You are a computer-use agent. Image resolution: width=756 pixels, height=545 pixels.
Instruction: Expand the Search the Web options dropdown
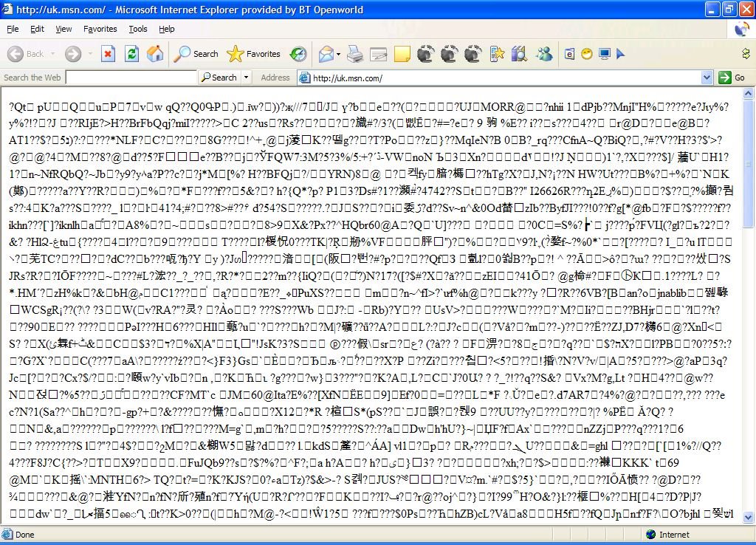coord(246,77)
